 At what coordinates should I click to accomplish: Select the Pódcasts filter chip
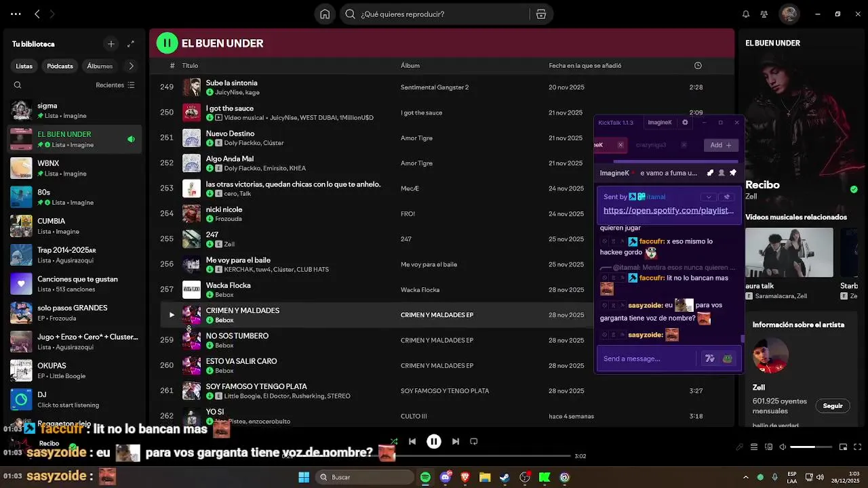pyautogui.click(x=60, y=66)
